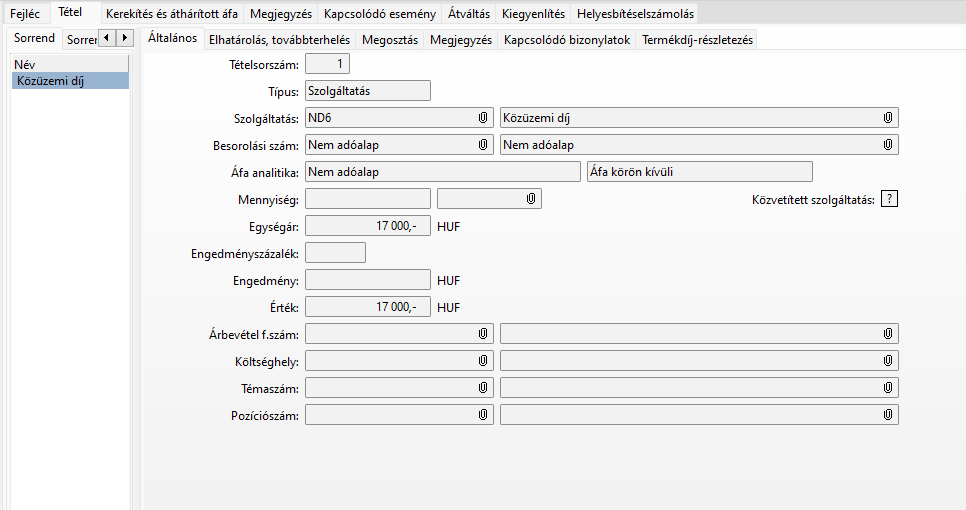Screen dimensions: 966x510
Task: Click the paperclip icon in Közüzemi díj name field
Action: point(887,118)
